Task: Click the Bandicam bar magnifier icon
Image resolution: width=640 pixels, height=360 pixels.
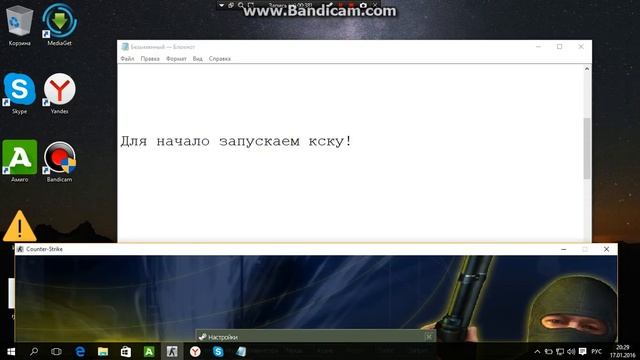Action: [241, 5]
